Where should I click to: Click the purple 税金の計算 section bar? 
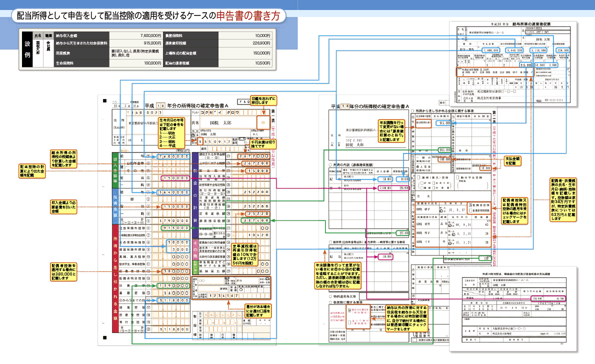[x=195, y=195]
